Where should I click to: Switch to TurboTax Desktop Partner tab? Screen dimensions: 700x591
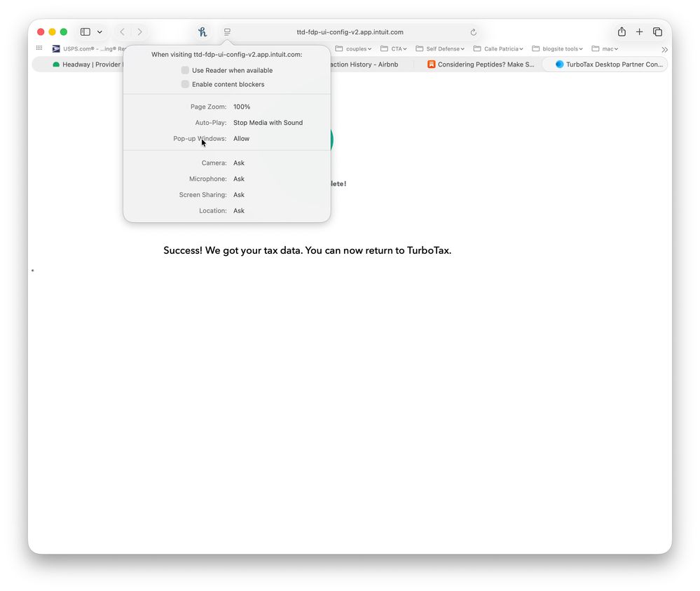[610, 64]
